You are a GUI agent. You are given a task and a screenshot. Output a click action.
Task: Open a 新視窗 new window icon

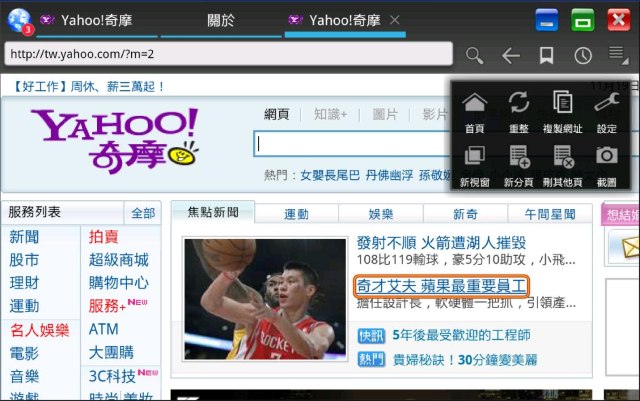[475, 167]
